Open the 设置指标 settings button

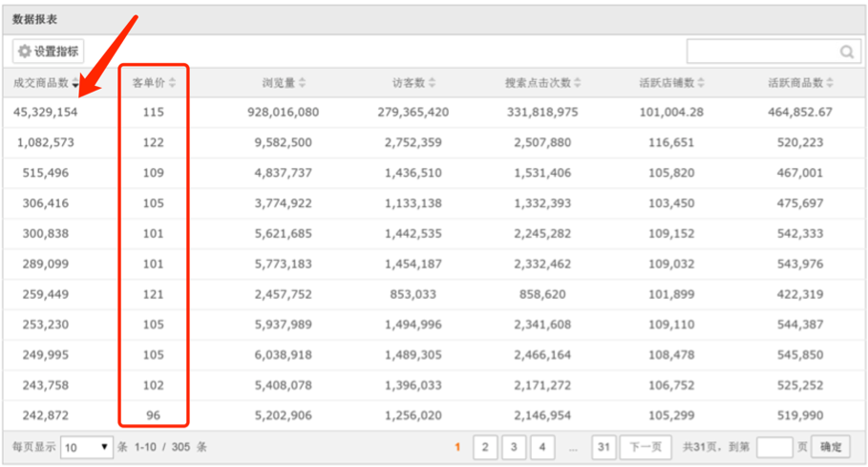(x=48, y=52)
